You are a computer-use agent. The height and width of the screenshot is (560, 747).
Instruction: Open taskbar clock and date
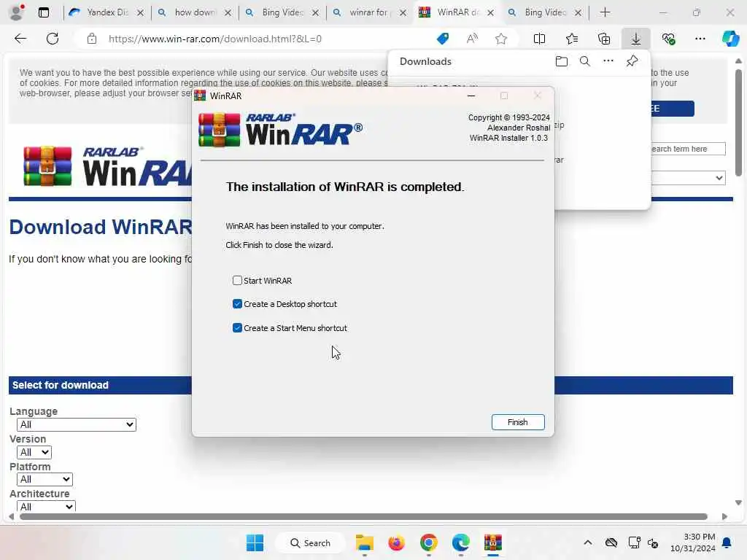click(693, 542)
